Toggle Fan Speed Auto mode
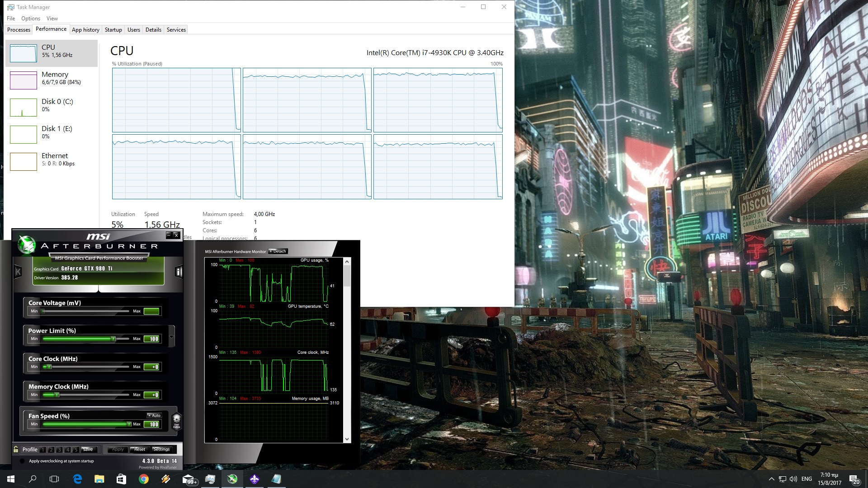 (x=154, y=415)
